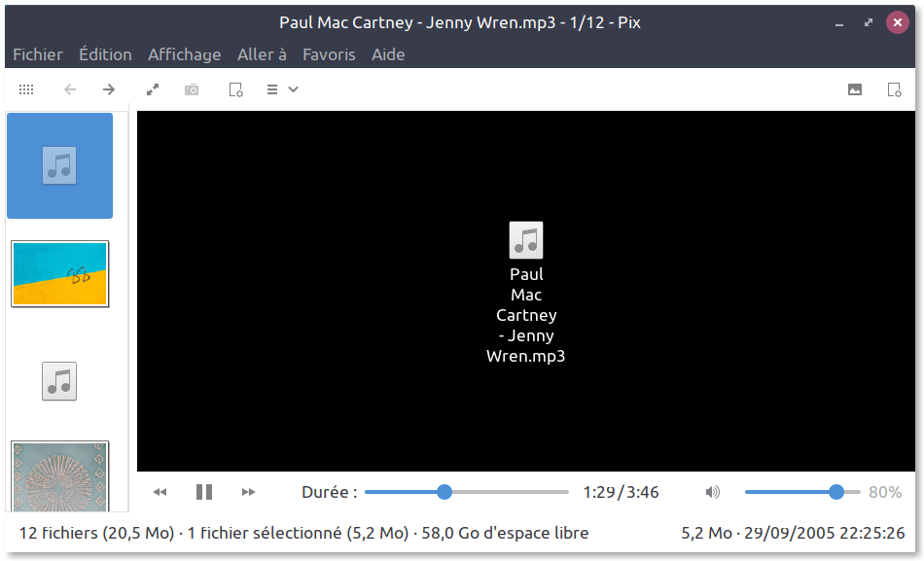Open the Affichage menu

click(184, 54)
